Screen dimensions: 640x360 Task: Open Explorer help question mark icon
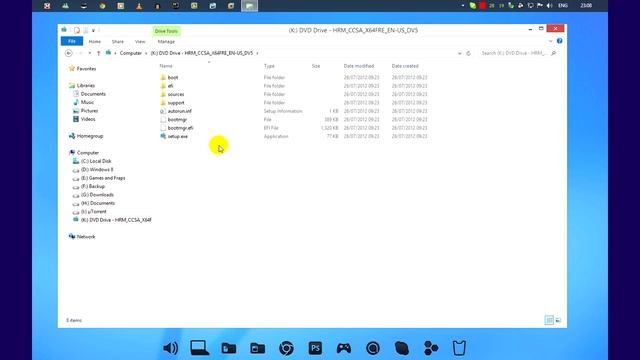(x=560, y=41)
